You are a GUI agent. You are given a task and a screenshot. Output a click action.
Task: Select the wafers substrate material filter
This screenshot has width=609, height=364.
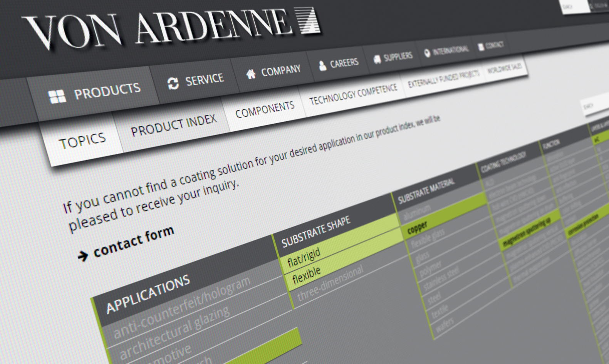tap(445, 325)
